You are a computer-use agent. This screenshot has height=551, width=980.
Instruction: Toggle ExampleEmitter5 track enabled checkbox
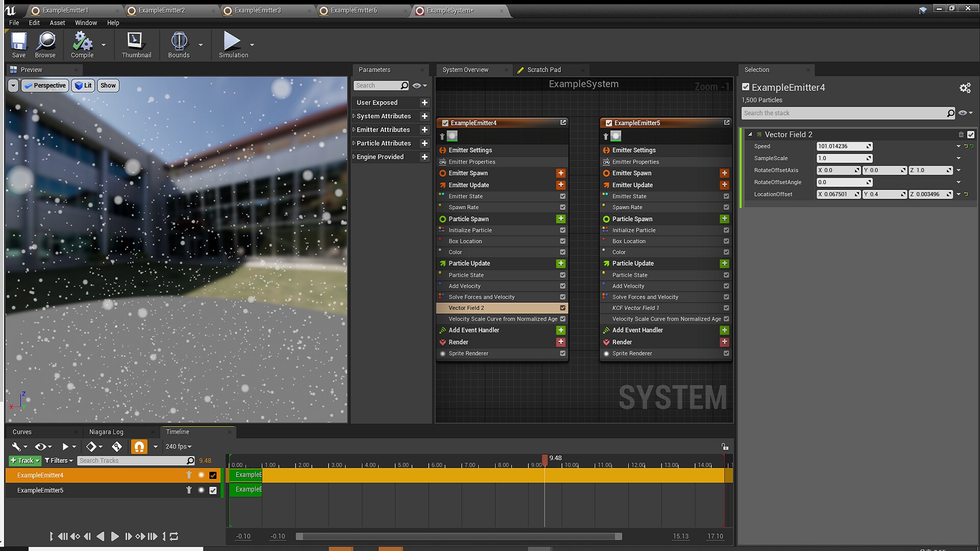click(213, 490)
